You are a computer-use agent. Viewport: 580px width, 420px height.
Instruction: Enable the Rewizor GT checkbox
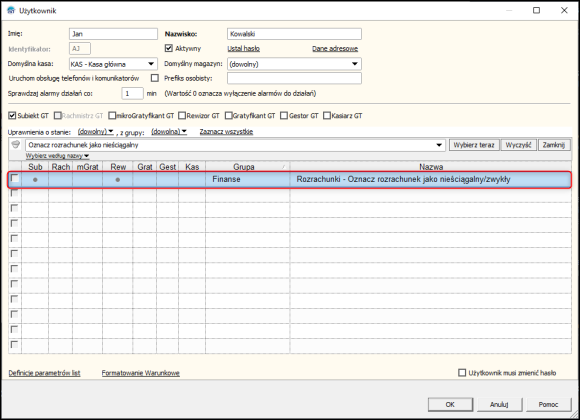(182, 116)
